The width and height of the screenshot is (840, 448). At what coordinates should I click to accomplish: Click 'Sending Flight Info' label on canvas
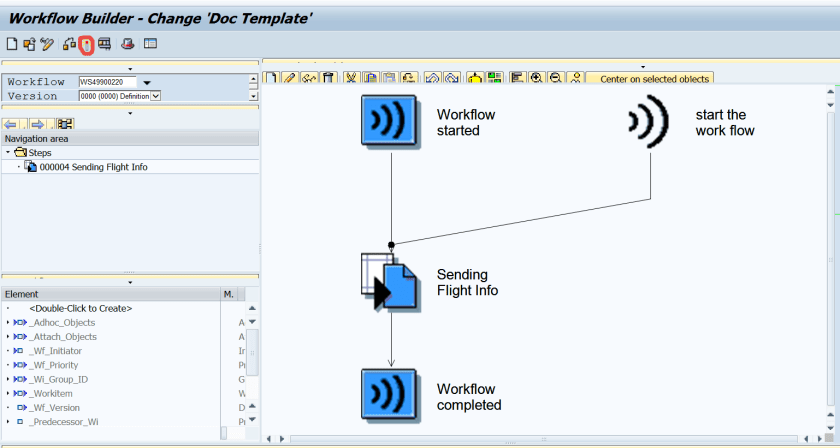(x=467, y=282)
